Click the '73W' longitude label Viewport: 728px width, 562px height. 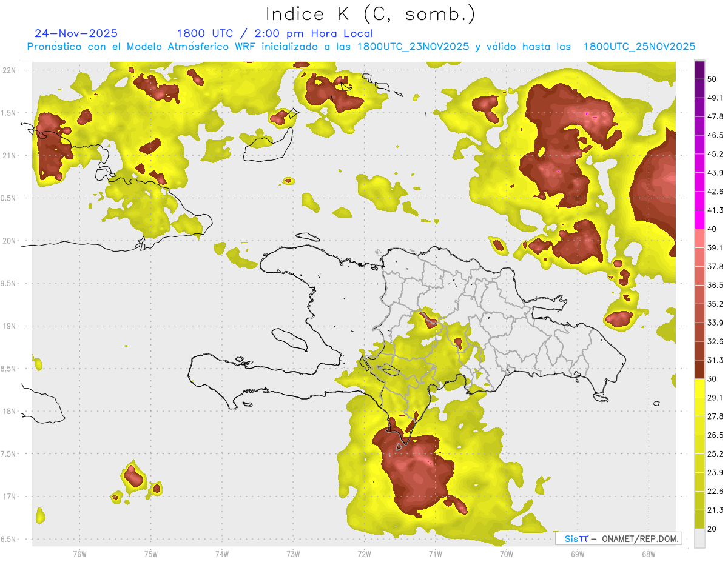coord(293,554)
